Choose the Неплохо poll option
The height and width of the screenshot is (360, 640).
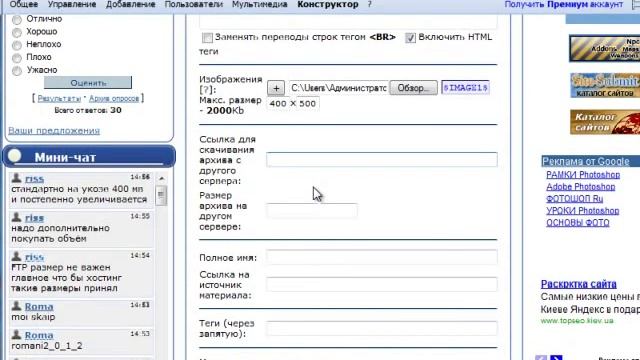tap(17, 45)
